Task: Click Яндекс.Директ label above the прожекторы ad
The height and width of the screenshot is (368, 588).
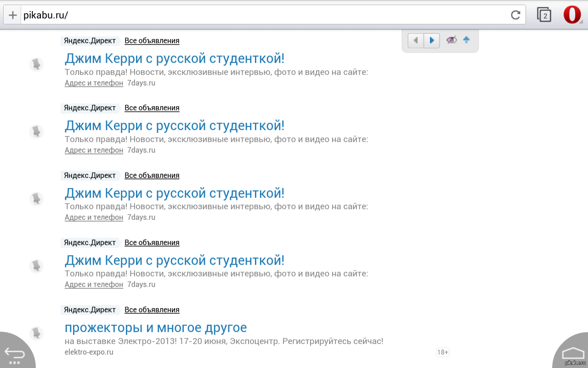Action: coord(90,310)
